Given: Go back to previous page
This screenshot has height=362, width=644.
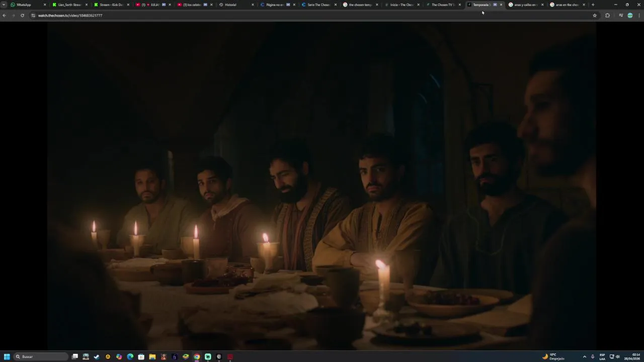Looking at the screenshot, I should pyautogui.click(x=4, y=16).
